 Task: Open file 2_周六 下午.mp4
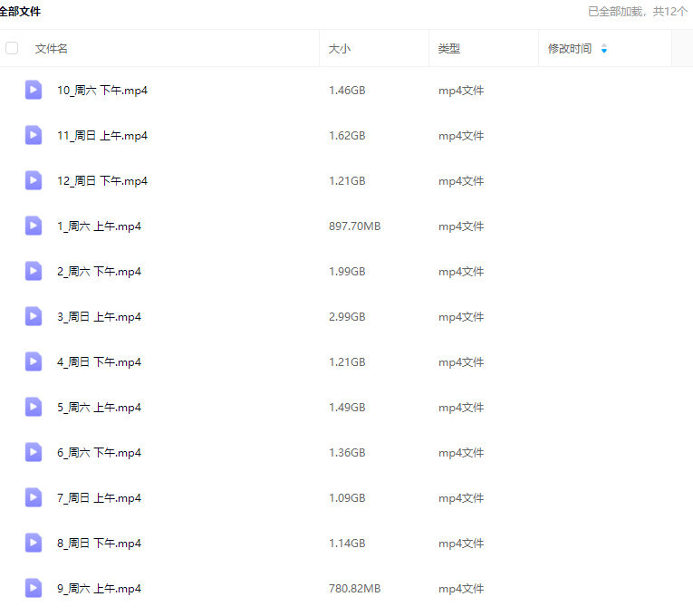(x=99, y=272)
